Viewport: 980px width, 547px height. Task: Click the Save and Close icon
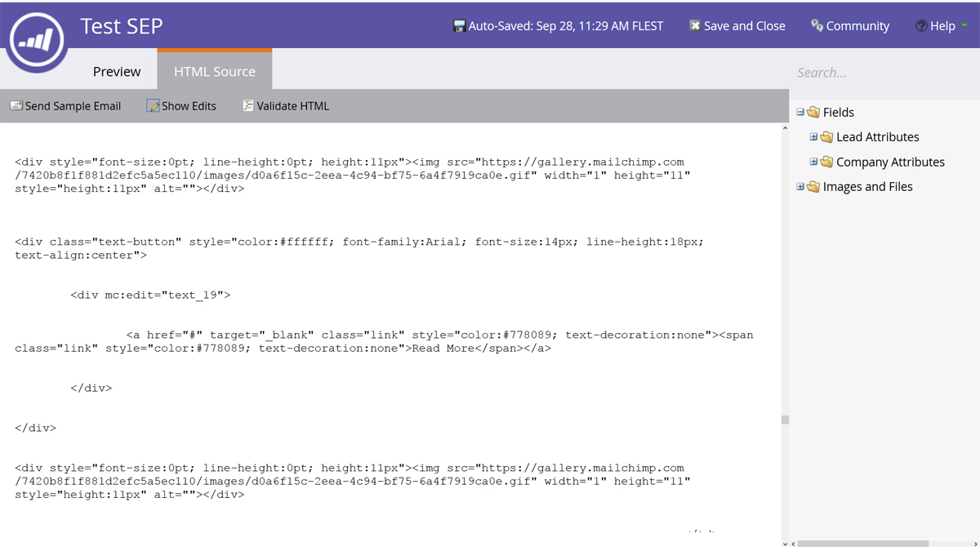point(694,26)
